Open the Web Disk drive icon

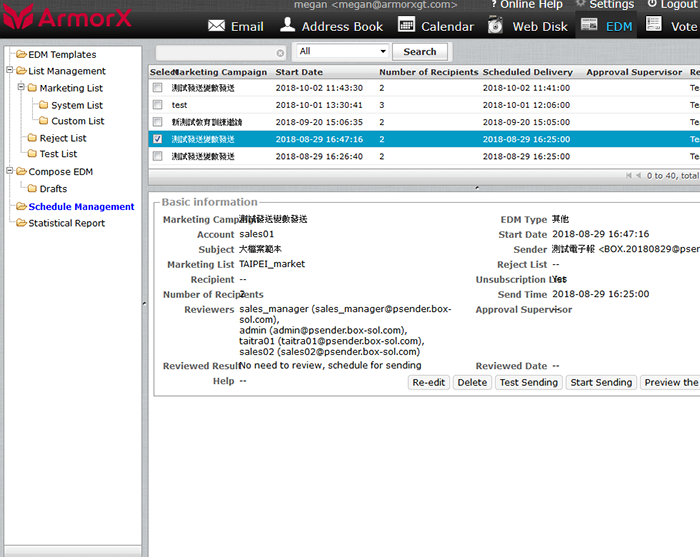click(x=496, y=25)
